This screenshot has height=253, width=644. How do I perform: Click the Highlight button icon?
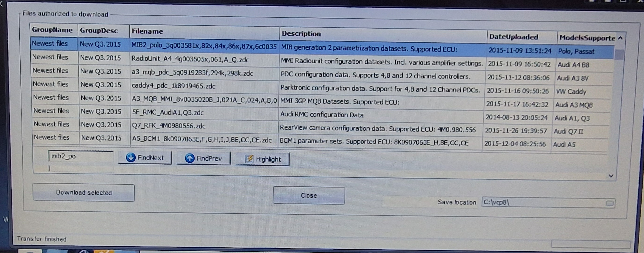click(x=249, y=159)
